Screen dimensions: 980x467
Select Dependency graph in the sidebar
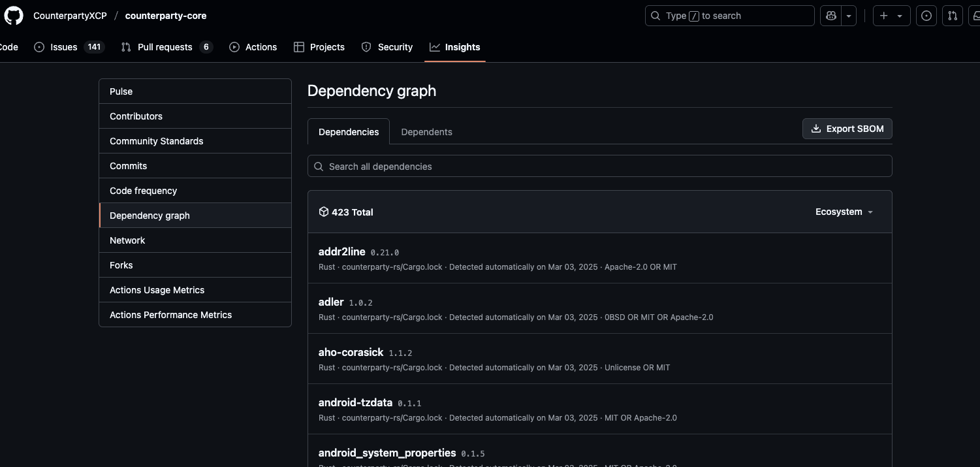pos(195,216)
